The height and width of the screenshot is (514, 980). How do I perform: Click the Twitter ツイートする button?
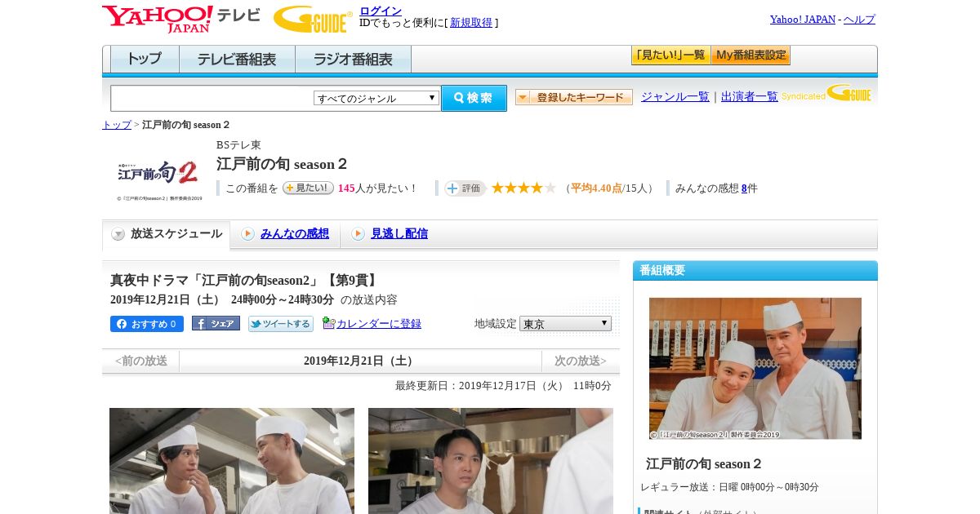click(x=281, y=324)
